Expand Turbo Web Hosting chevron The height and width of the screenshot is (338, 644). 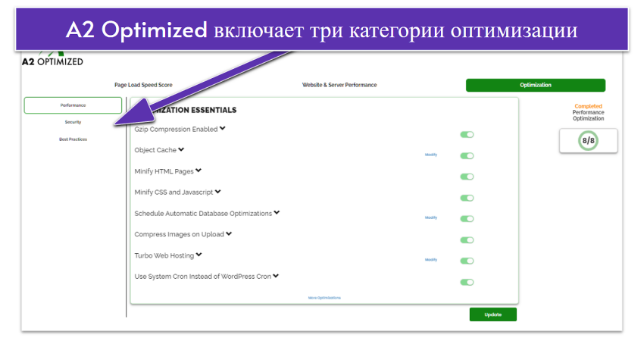[199, 255]
